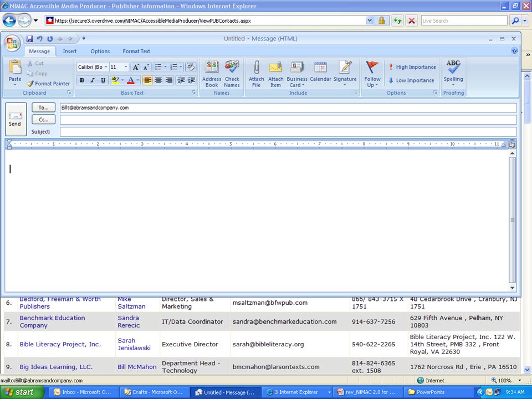Open the Big Ideas Learning, LLC. link
The image size is (532, 399).
pyautogui.click(x=56, y=367)
